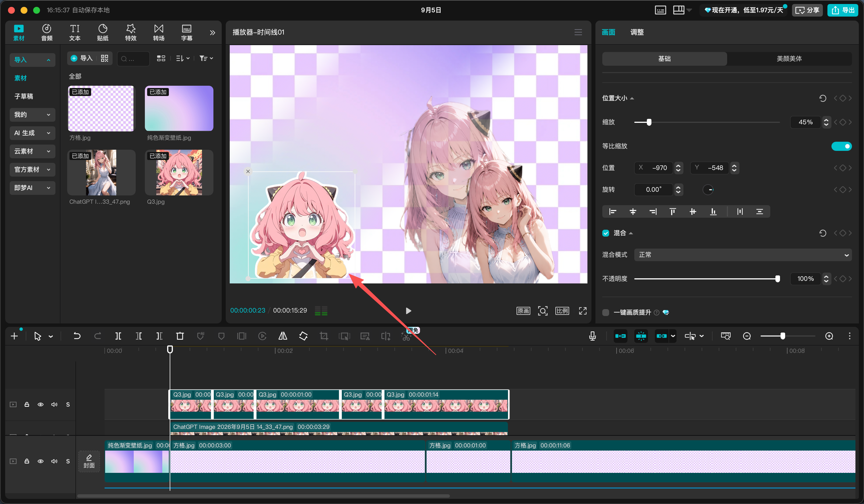
Task: Select the 美颜美体 sub-tab
Action: click(789, 59)
